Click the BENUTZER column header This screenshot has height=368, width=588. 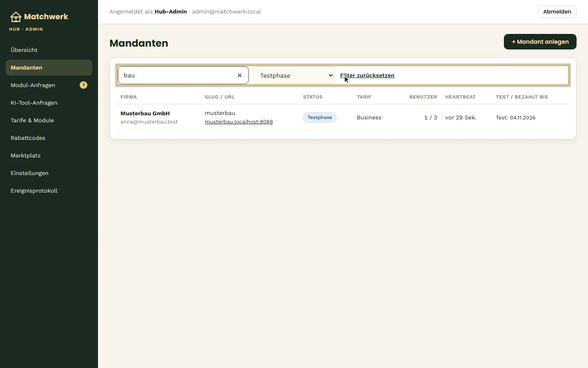423,97
